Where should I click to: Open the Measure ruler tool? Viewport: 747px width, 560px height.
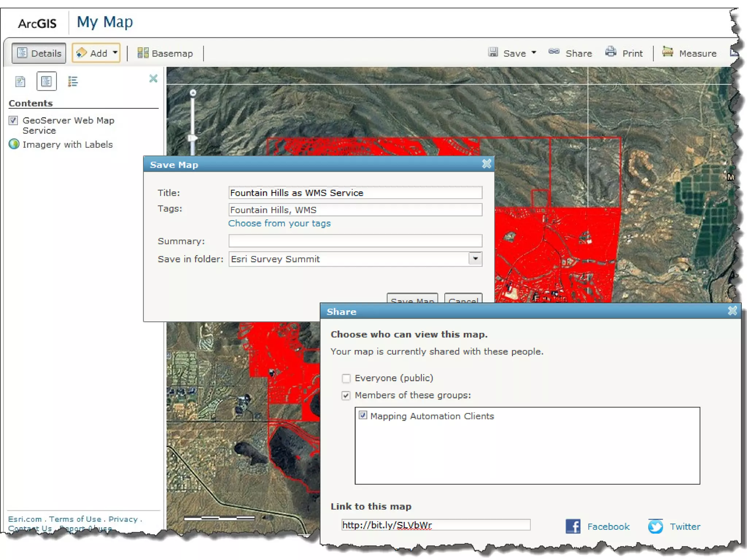point(667,52)
